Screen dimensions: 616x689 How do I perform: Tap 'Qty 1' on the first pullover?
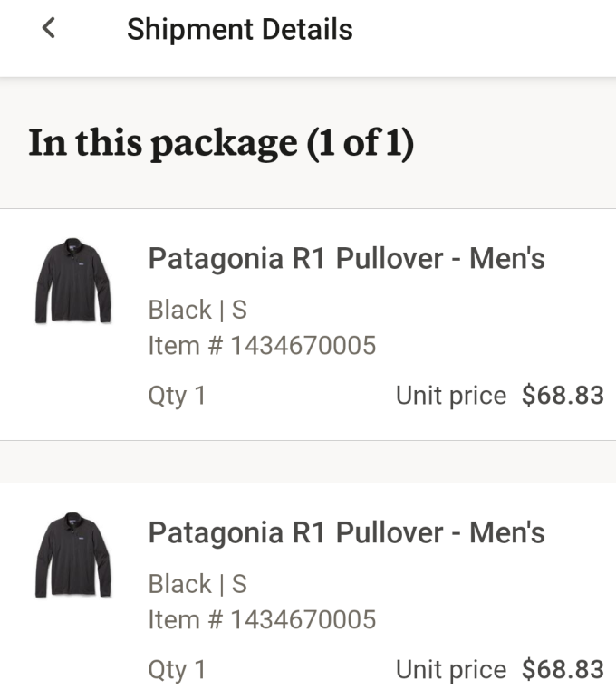177,396
